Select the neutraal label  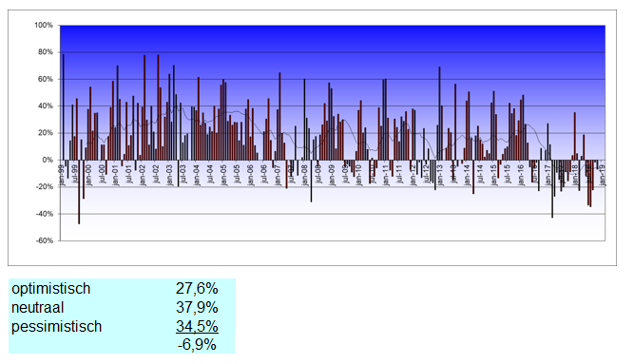(x=38, y=307)
